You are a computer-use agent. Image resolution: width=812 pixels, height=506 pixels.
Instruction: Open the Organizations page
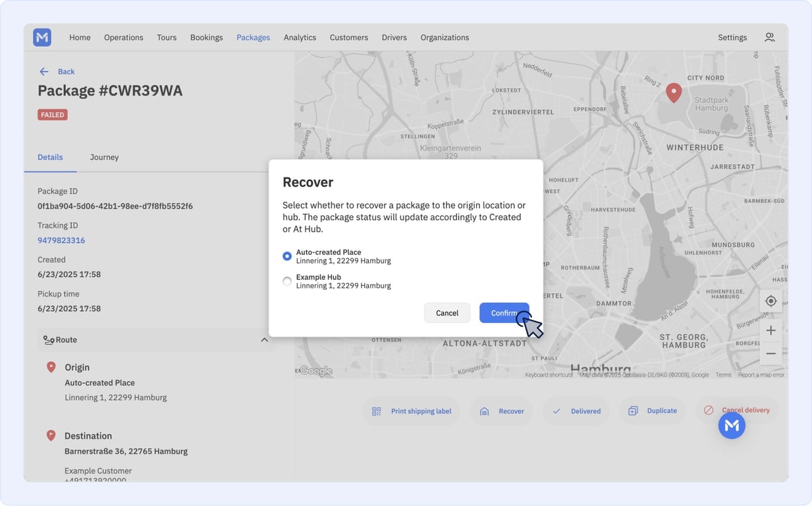point(445,38)
